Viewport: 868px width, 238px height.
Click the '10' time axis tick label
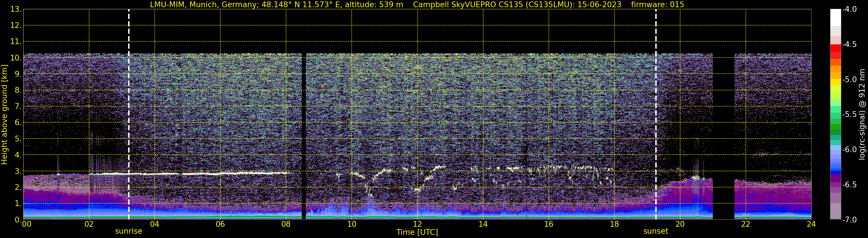click(352, 224)
